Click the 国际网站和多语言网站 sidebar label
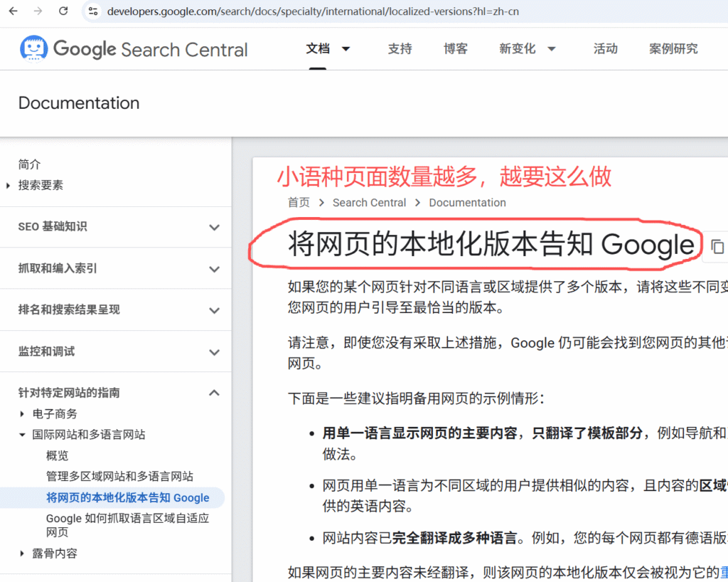728x582 pixels. coord(89,435)
